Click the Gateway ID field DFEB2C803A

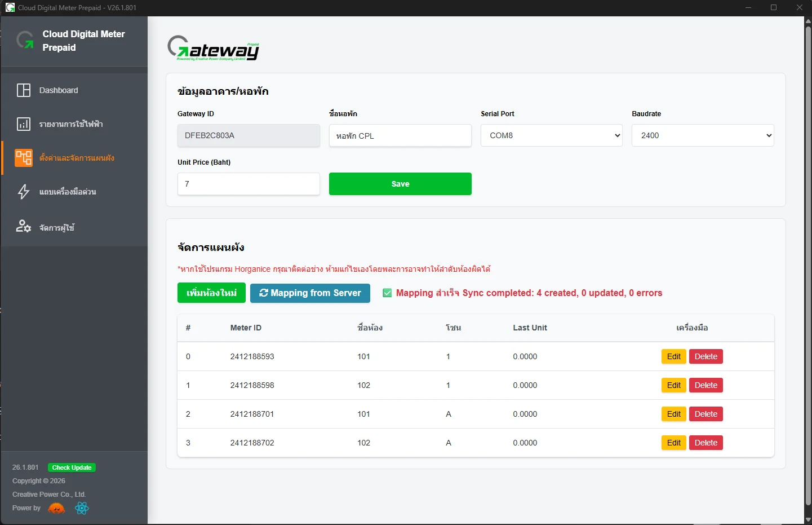click(249, 135)
